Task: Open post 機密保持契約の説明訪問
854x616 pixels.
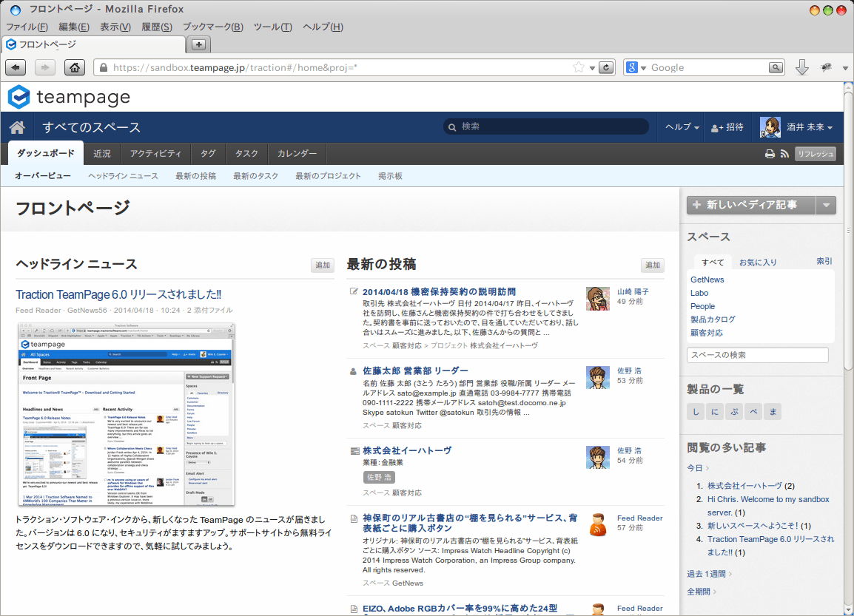Action: 439,291
